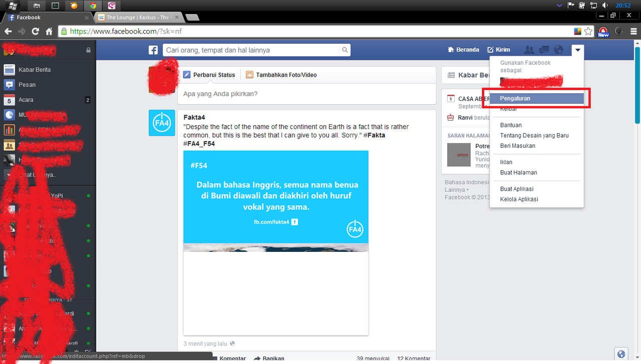Open the file explorer taskbar icon

coord(37,6)
